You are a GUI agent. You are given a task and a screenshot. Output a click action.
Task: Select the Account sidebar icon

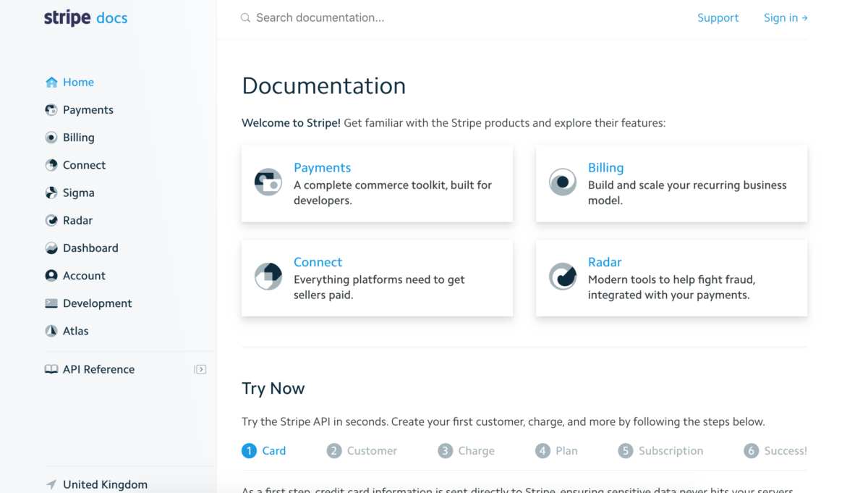(51, 275)
